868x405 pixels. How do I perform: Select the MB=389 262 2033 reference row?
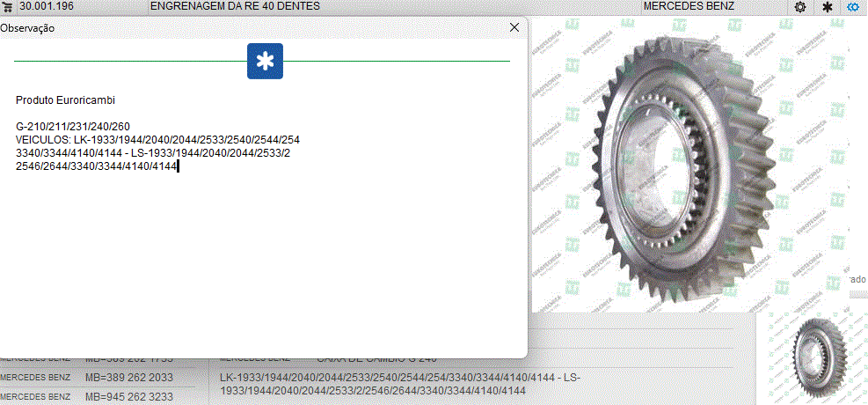coord(128,378)
